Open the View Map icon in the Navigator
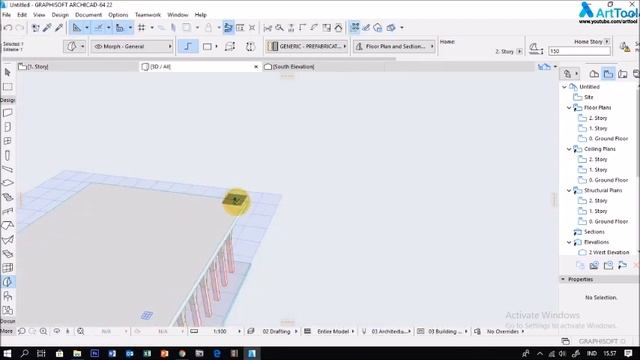This screenshot has height=360, width=640. pos(608,73)
